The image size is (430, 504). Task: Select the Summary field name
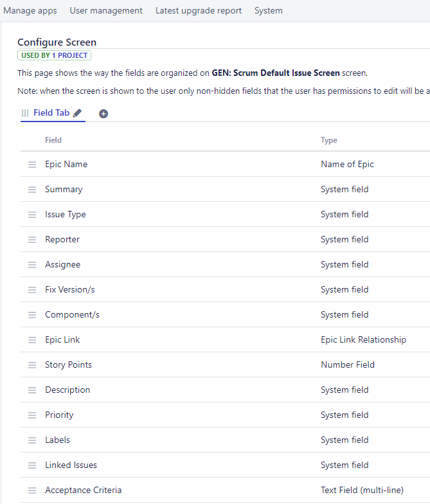pyautogui.click(x=64, y=189)
